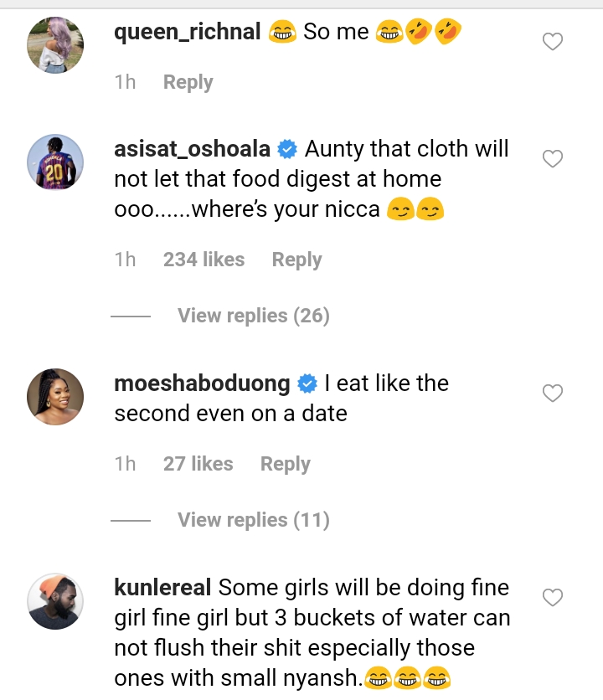Viewport: 603px width, 700px height.
Task: Open asisat_oshoala's profile picture
Action: 55,162
